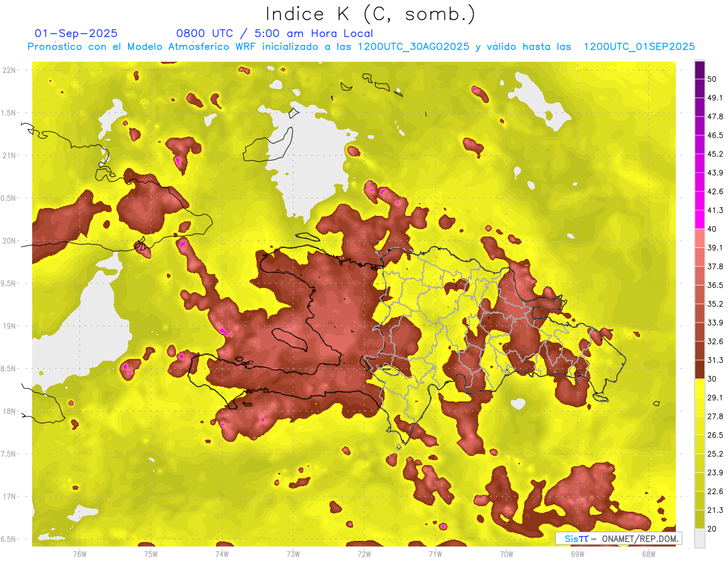The image size is (728, 562).
Task: Click the '0800 UTC / 5:00 am Hora Local' time label
Action: click(275, 33)
